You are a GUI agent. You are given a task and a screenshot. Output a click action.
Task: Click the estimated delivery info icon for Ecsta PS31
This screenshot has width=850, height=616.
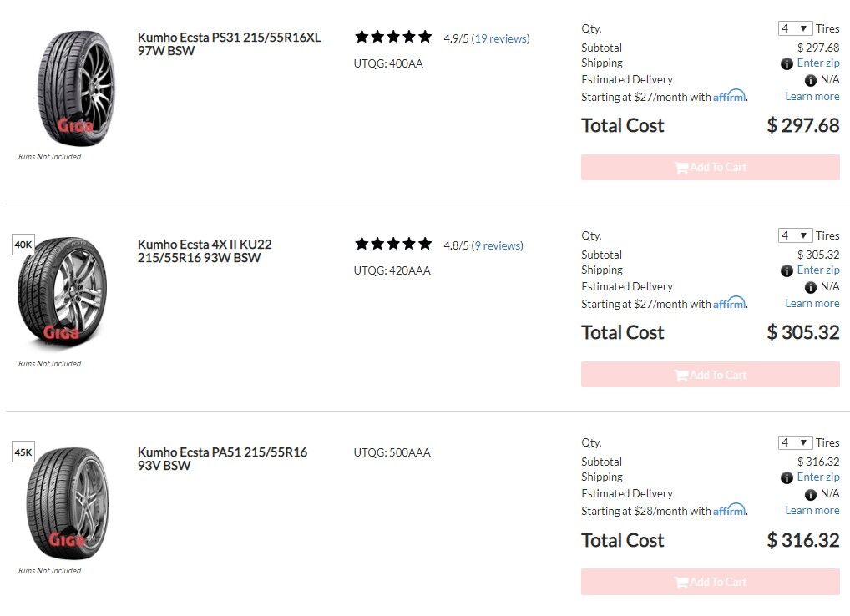(x=809, y=79)
